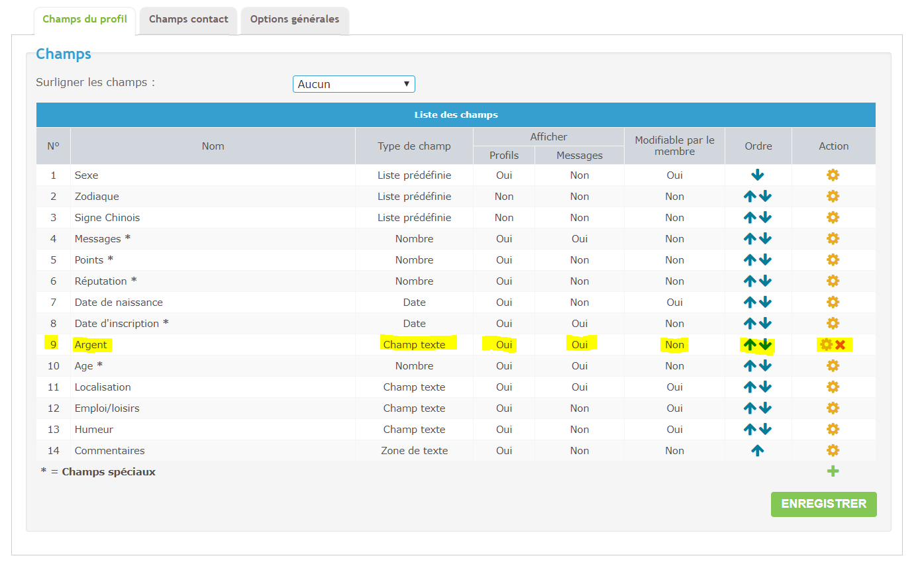Viewport: 924px width, 568px height.
Task: Move the Zodiaque field down
Action: click(x=766, y=197)
